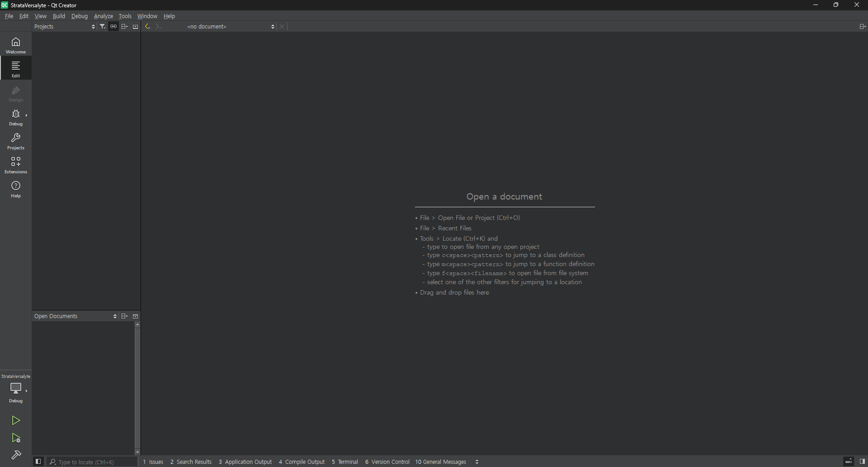
Task: Open General Messages pane
Action: click(x=441, y=462)
